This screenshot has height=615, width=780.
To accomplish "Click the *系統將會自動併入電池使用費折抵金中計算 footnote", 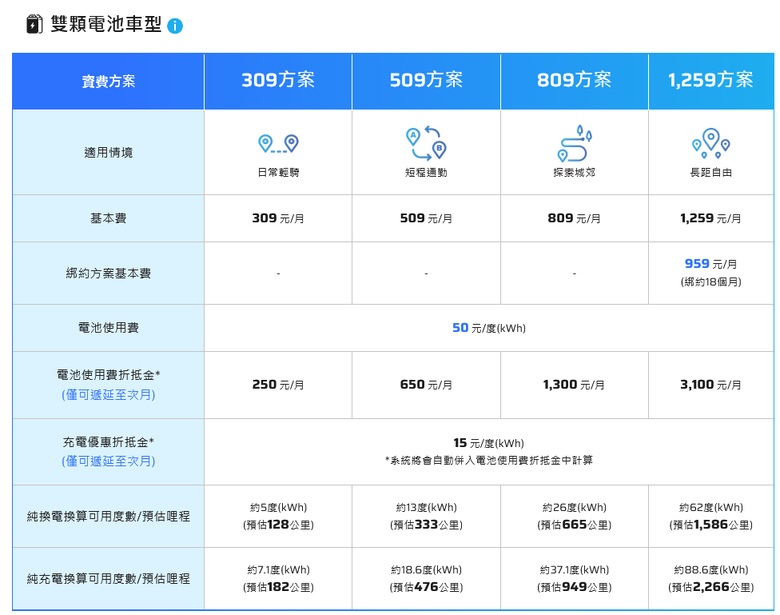I will coord(488,460).
